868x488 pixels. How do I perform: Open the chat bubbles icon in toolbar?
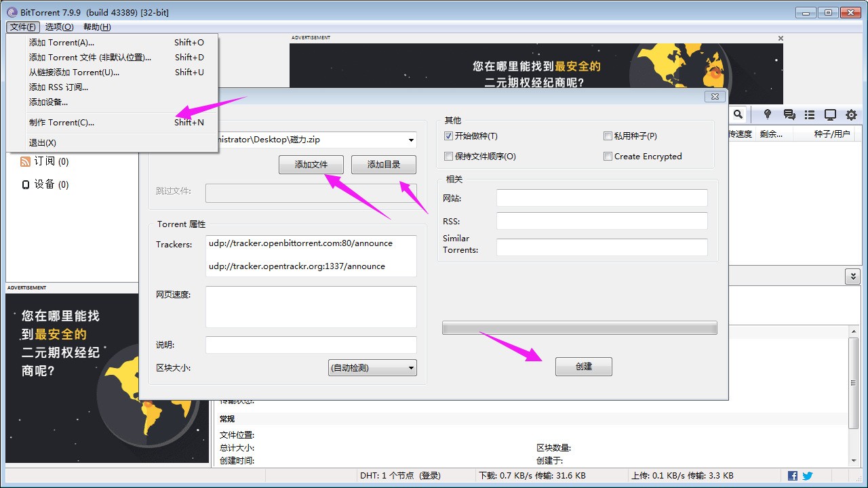789,115
